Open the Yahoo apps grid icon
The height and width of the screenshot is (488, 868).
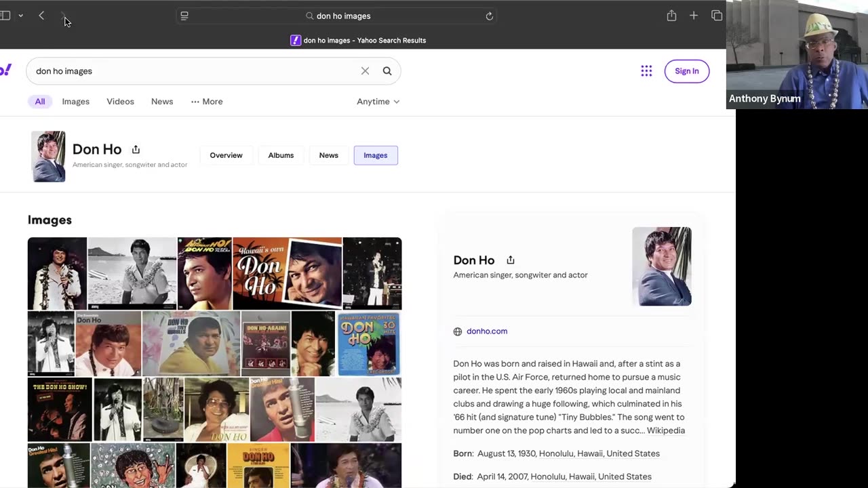pyautogui.click(x=646, y=71)
